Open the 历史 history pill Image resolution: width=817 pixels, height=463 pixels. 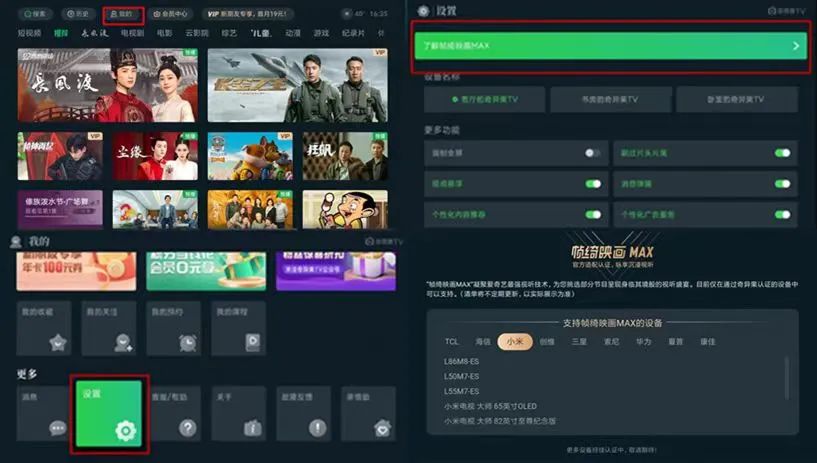(x=78, y=14)
